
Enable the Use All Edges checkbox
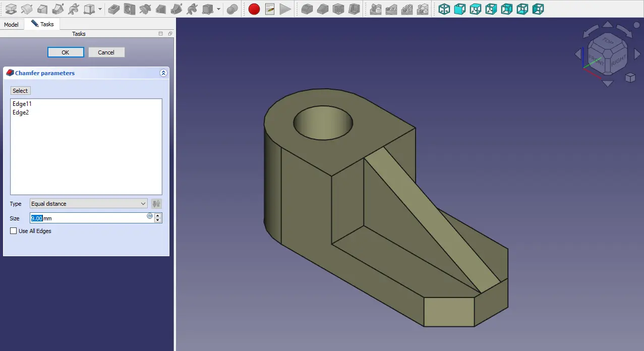coord(14,231)
